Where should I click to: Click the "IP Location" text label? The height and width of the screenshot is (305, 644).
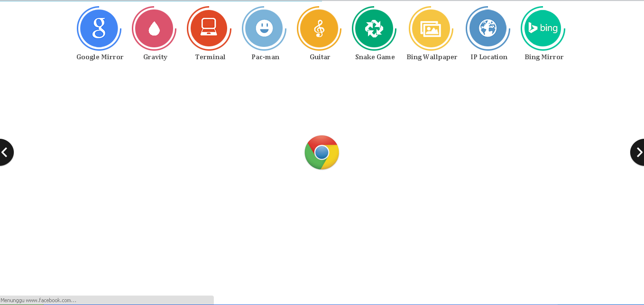point(489,57)
